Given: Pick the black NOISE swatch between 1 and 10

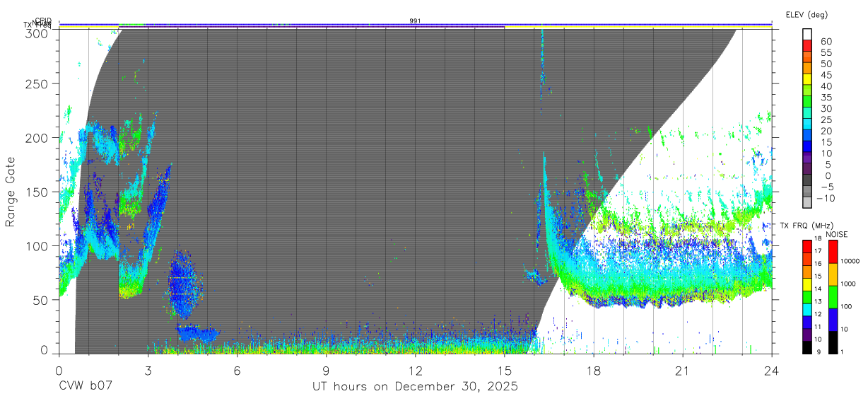Looking at the screenshot, I should tap(835, 341).
